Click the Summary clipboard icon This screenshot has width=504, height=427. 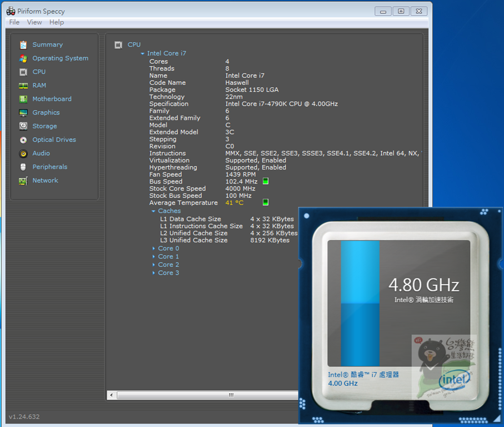tap(23, 44)
